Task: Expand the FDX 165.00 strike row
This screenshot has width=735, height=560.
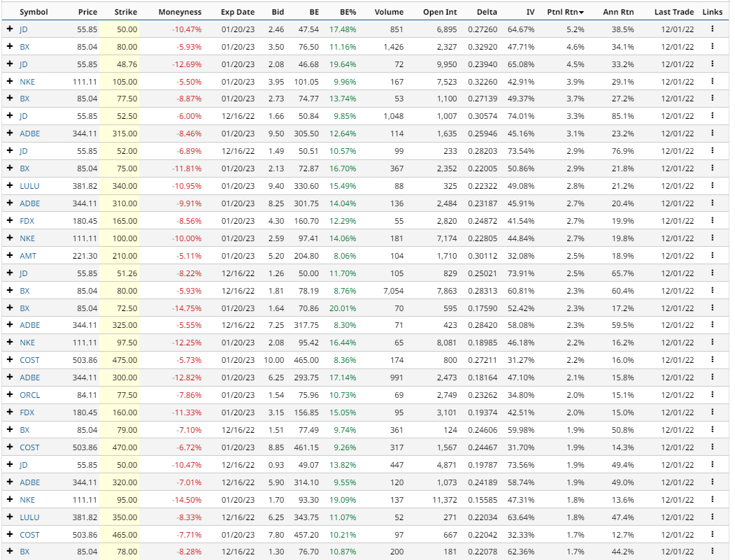Action: [9, 221]
